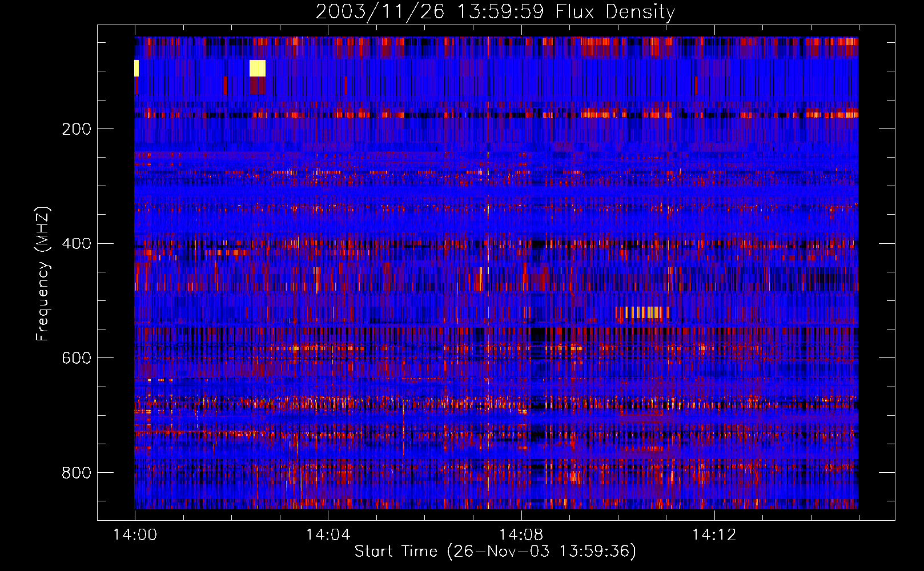Select the 400 frequency tick label
Viewport: 924px width, 571px height.
click(x=77, y=244)
